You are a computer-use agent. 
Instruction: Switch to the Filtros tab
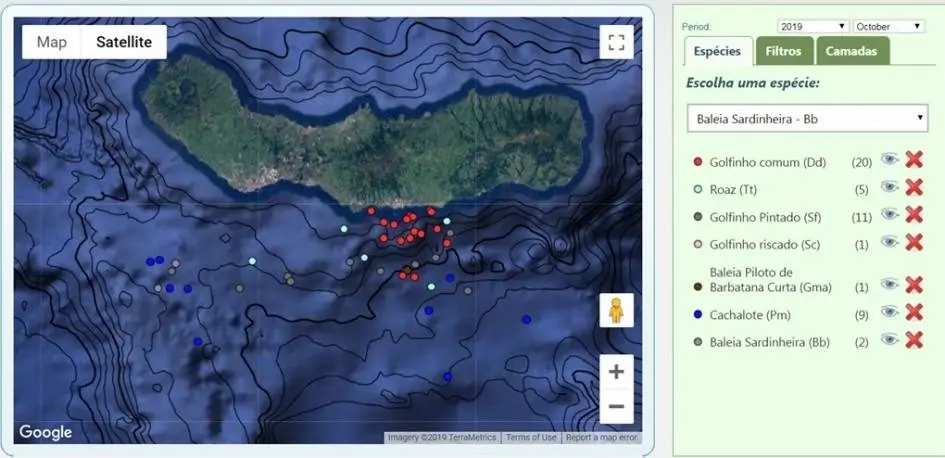click(783, 51)
